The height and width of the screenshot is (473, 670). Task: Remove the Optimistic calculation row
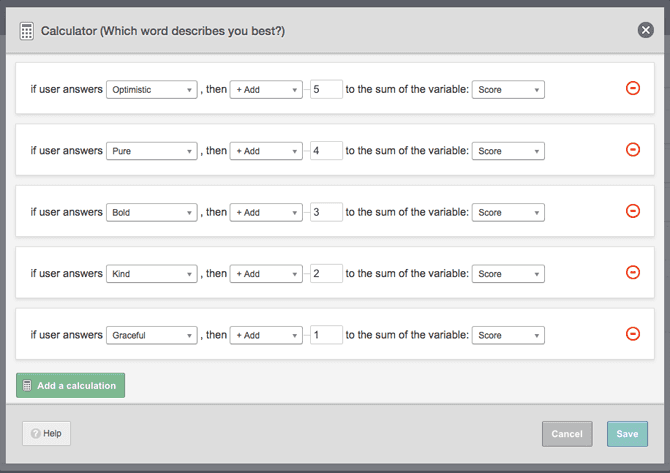(x=632, y=88)
